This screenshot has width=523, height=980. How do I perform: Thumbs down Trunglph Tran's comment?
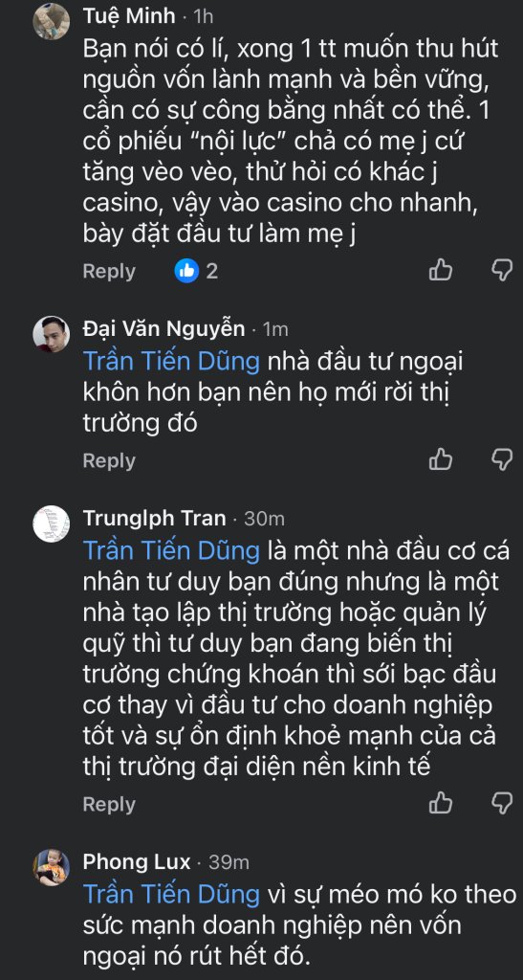pyautogui.click(x=502, y=803)
